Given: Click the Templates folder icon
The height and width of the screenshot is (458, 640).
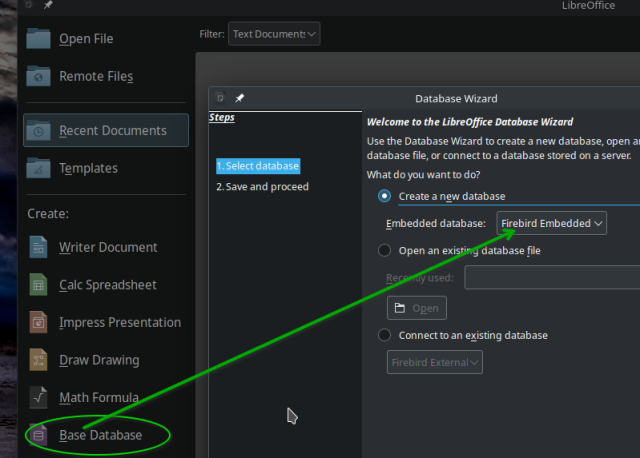Looking at the screenshot, I should pos(39,168).
